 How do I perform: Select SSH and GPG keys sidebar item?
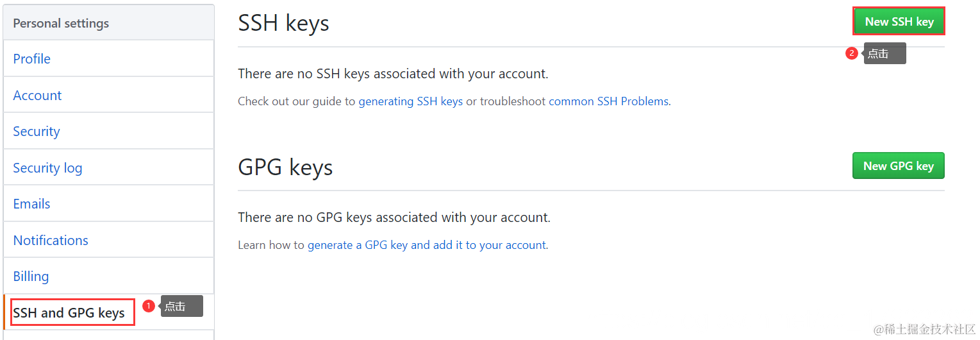(x=108, y=312)
